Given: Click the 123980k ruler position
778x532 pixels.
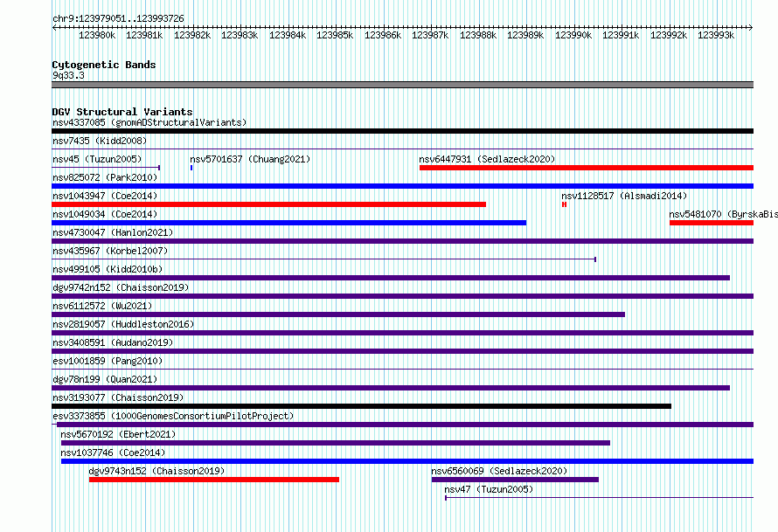Looking at the screenshot, I should (x=97, y=35).
